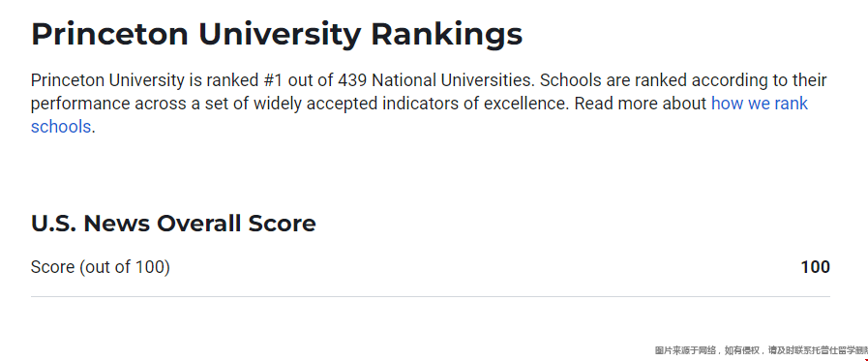Click the Princeton University Rankings heading
The height and width of the screenshot is (361, 868).
[x=277, y=34]
